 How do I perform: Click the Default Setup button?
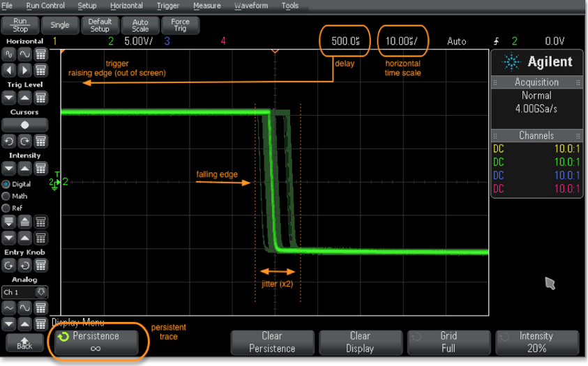[100, 25]
